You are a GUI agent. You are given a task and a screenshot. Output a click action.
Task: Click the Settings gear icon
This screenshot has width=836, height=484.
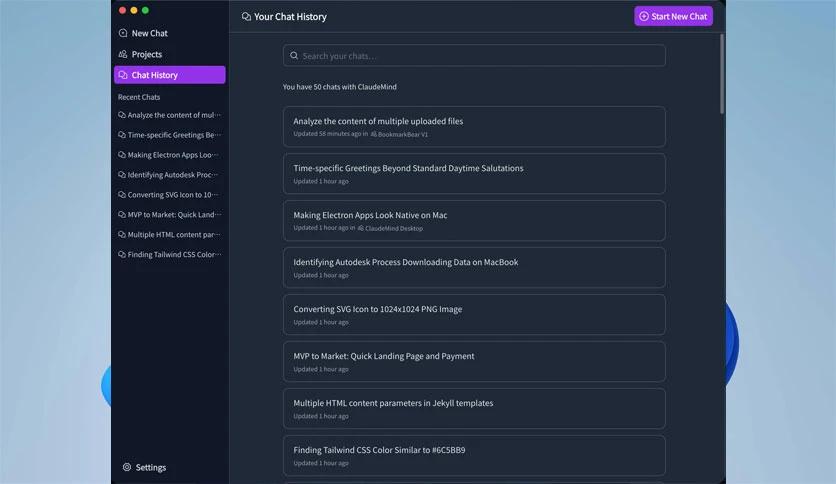(127, 467)
